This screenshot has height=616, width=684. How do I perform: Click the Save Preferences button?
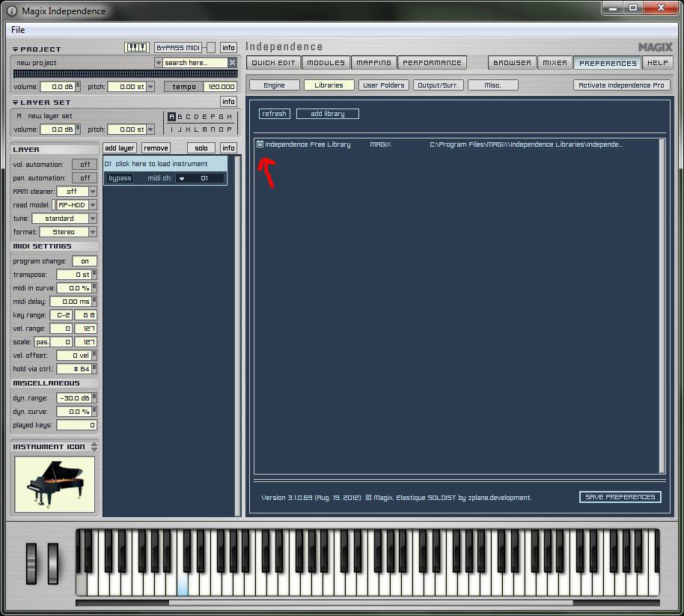pos(620,497)
